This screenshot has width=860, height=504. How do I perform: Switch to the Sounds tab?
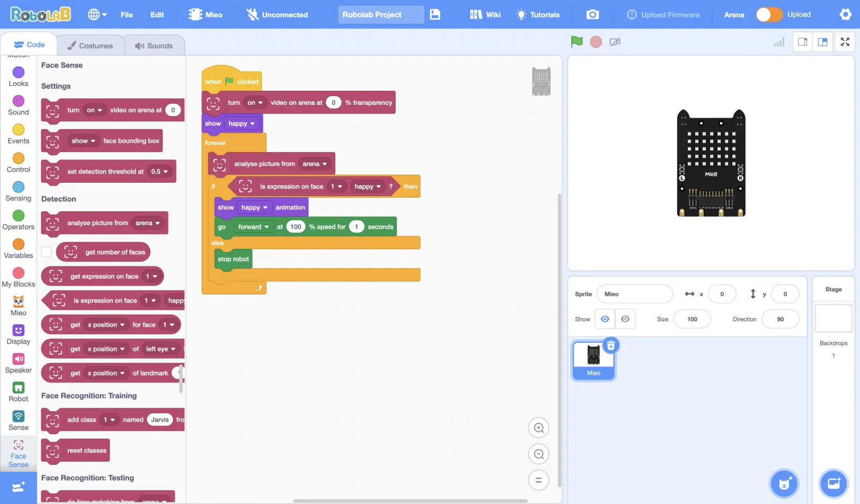tap(154, 46)
